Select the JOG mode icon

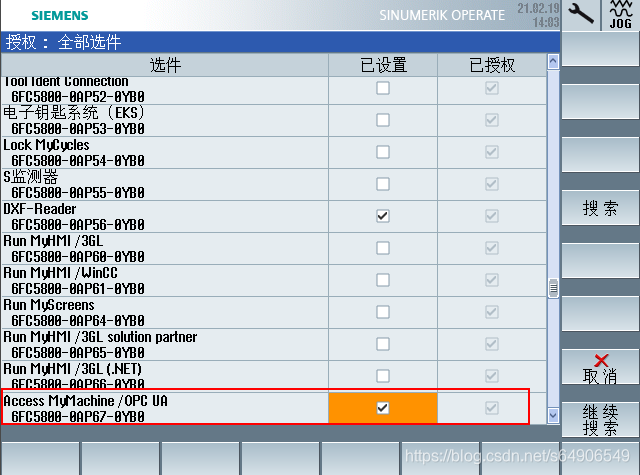pos(620,15)
